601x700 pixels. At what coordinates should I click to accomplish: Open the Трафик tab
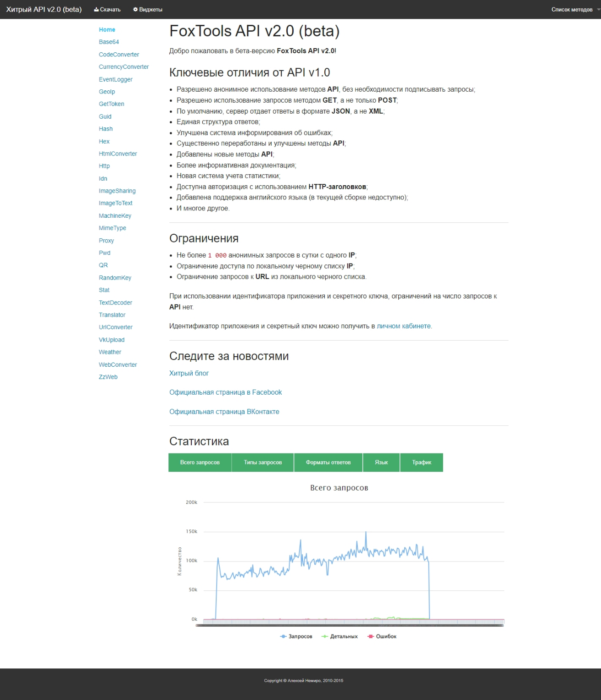pyautogui.click(x=422, y=463)
